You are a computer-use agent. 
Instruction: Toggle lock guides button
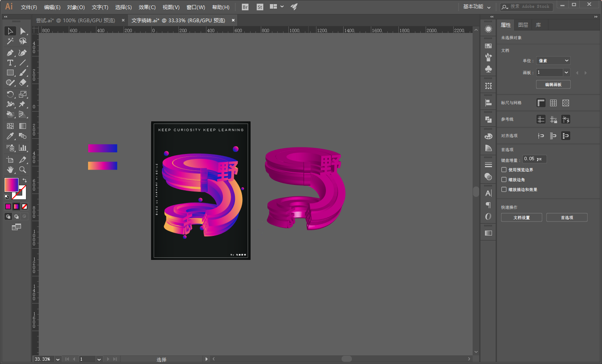(x=553, y=119)
